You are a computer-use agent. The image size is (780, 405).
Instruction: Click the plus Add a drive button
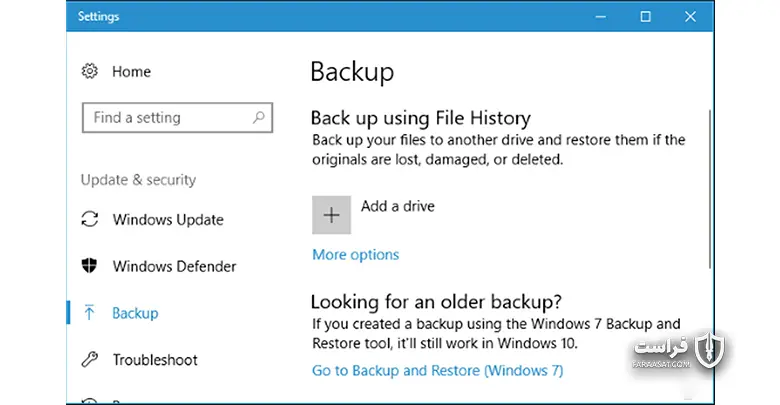coord(331,215)
